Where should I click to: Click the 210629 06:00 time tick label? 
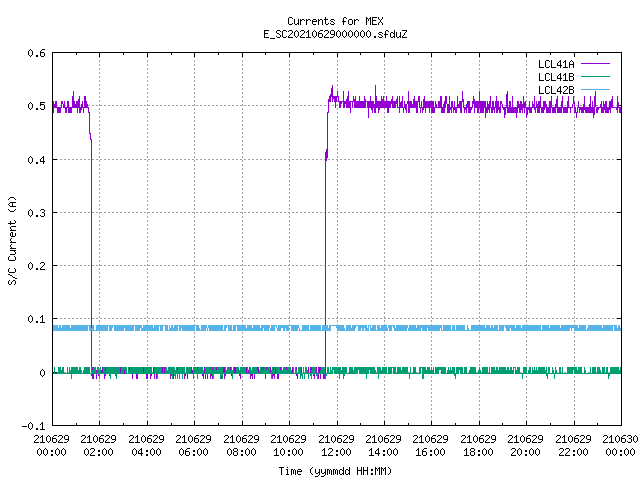tap(193, 445)
